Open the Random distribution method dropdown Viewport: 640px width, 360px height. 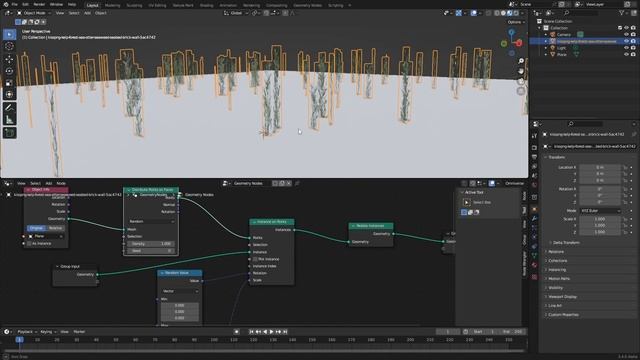pos(151,221)
